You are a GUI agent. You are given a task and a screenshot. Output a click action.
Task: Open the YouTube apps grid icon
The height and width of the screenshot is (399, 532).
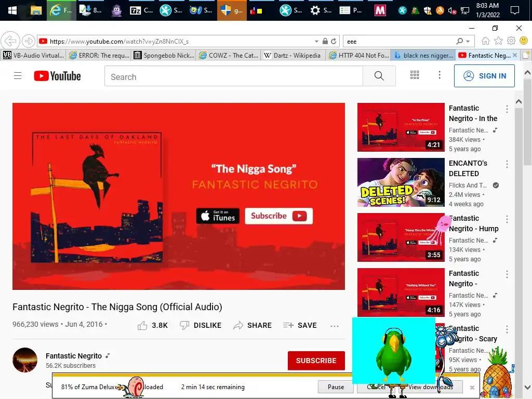pyautogui.click(x=414, y=75)
